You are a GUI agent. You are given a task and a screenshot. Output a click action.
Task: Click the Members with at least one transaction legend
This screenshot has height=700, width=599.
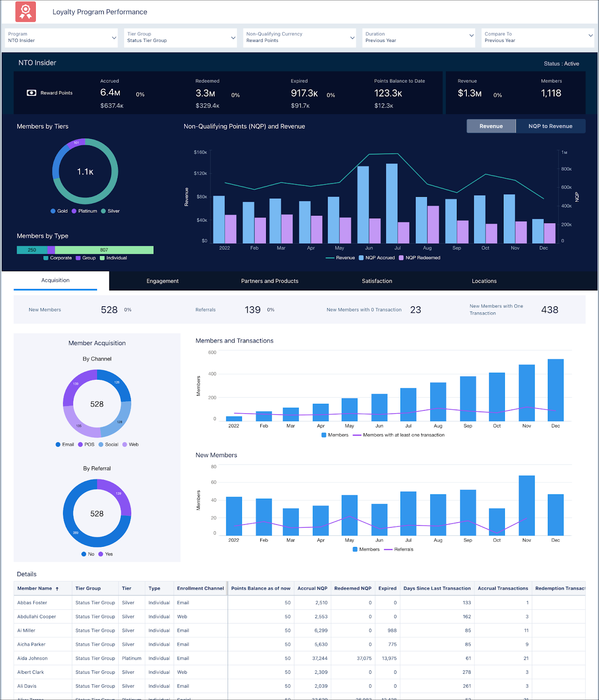click(399, 435)
